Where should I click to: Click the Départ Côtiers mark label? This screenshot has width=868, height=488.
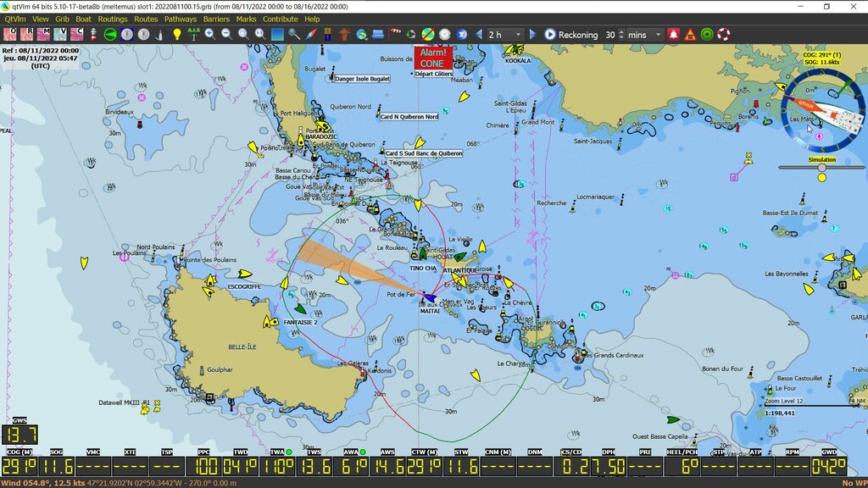coord(434,74)
